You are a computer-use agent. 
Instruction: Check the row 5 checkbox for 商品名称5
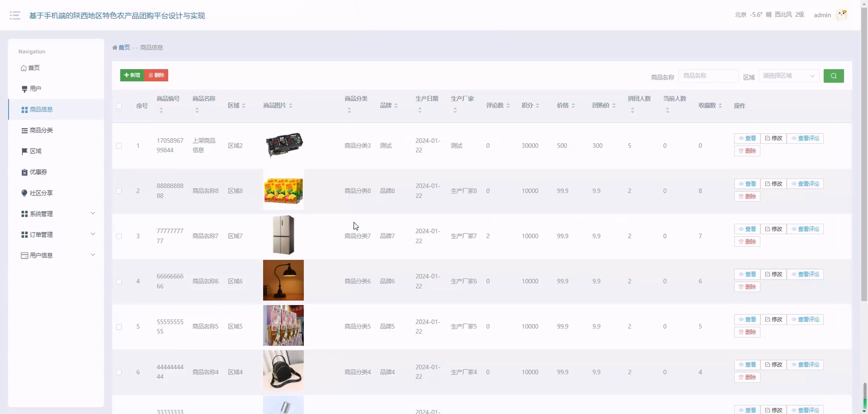tap(119, 327)
